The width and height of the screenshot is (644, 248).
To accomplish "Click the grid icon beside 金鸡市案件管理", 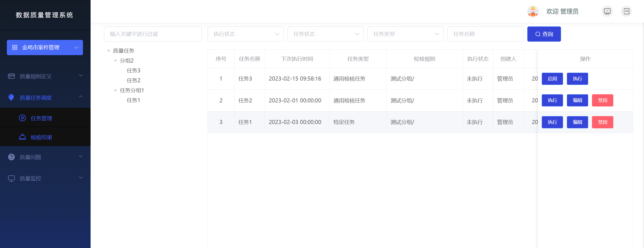I will coord(15,48).
